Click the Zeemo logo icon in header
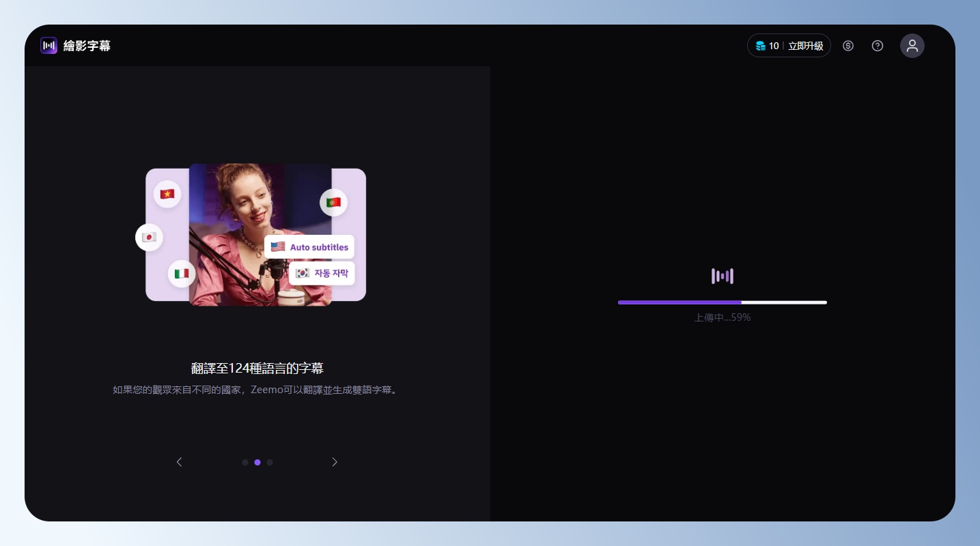Viewport: 980px width, 546px height. coord(48,46)
